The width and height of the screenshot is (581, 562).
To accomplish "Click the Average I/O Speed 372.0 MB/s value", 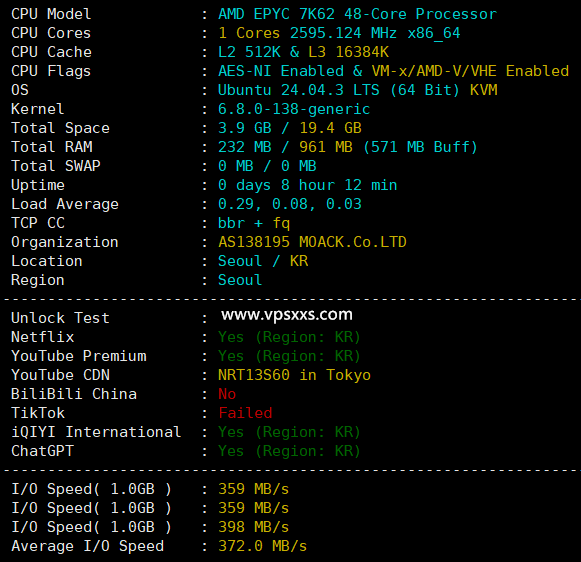I will [x=262, y=546].
